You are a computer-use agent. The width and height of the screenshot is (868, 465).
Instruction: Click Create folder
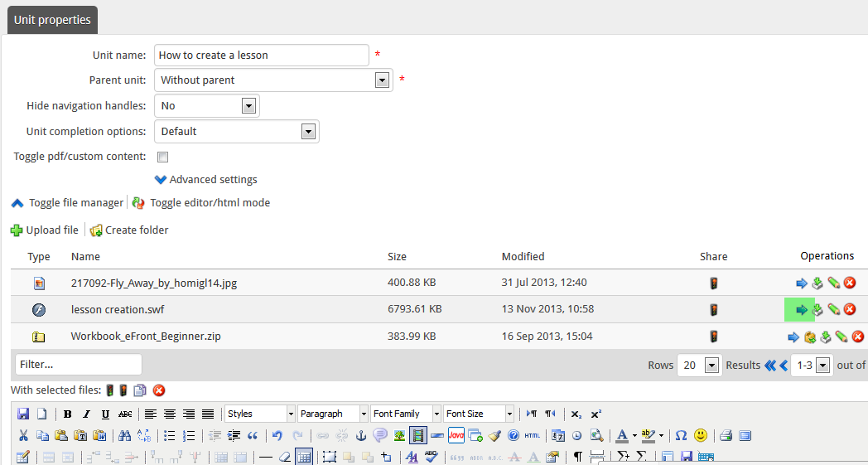pyautogui.click(x=137, y=230)
